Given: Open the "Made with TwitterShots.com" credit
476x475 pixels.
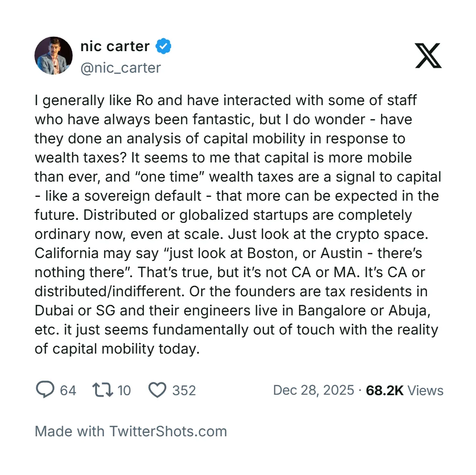Looking at the screenshot, I should point(131,432).
